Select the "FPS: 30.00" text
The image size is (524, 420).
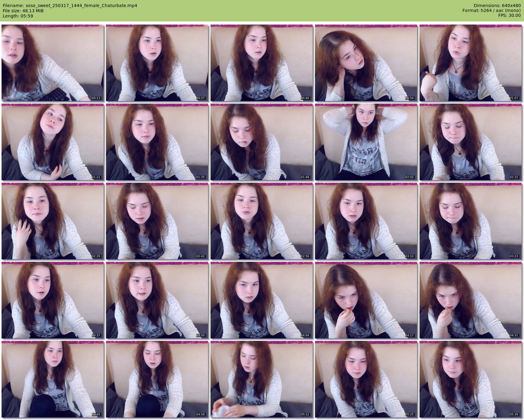(509, 16)
